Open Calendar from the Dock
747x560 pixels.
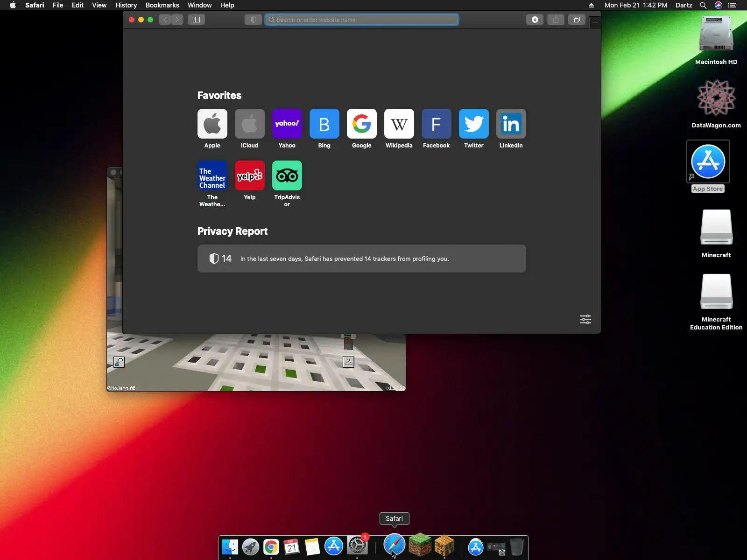pyautogui.click(x=292, y=547)
